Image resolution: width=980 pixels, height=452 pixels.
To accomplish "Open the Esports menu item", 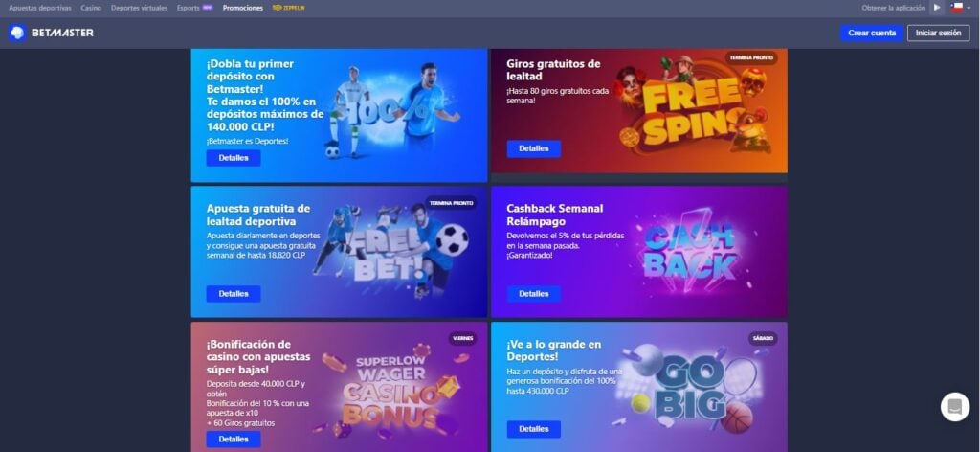I will click(189, 8).
